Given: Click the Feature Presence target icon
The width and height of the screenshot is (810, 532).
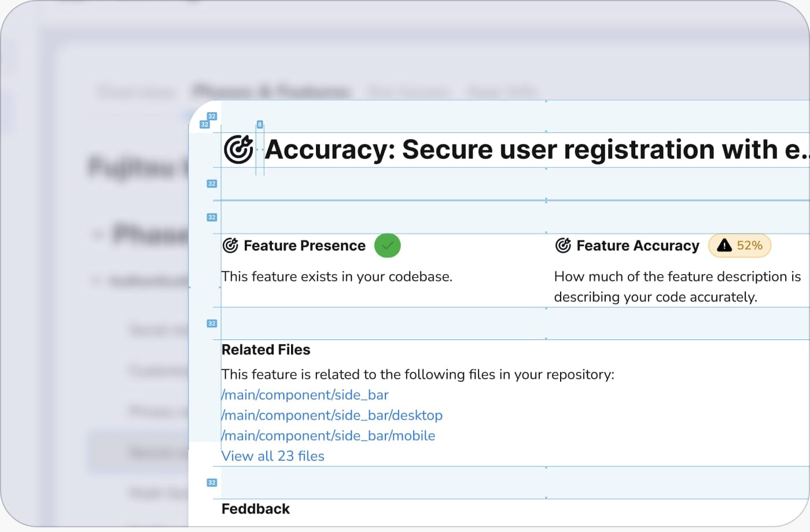Looking at the screenshot, I should 230,246.
